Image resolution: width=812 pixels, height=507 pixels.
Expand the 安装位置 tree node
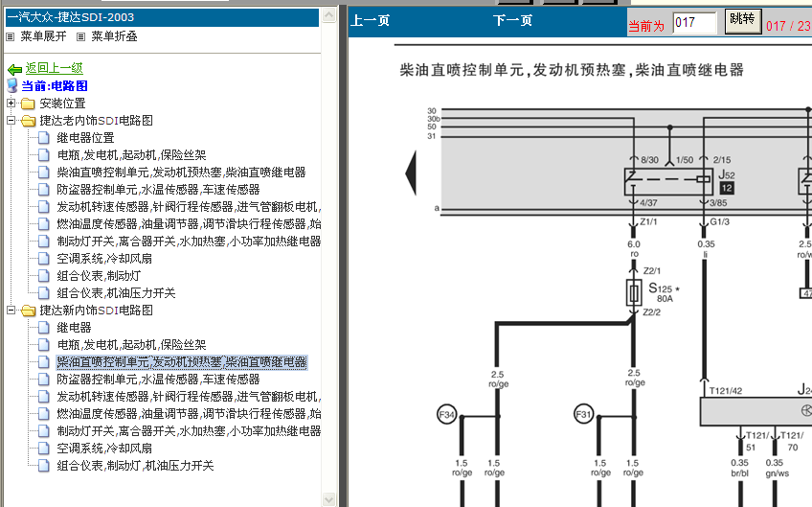pos(11,104)
